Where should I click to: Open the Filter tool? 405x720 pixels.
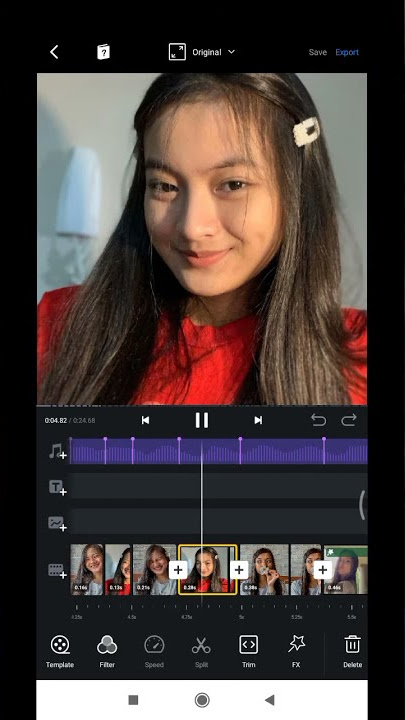[107, 651]
